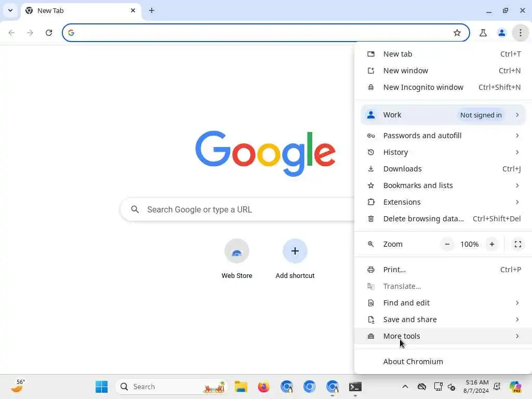Screen dimensions: 532x399
Task: Click the history clock icon
Action: click(371, 152)
